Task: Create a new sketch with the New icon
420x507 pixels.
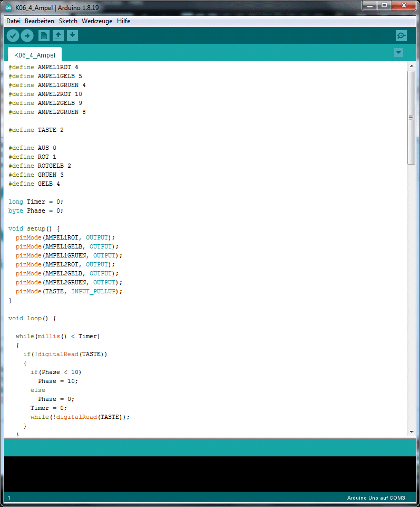Action: [x=44, y=35]
